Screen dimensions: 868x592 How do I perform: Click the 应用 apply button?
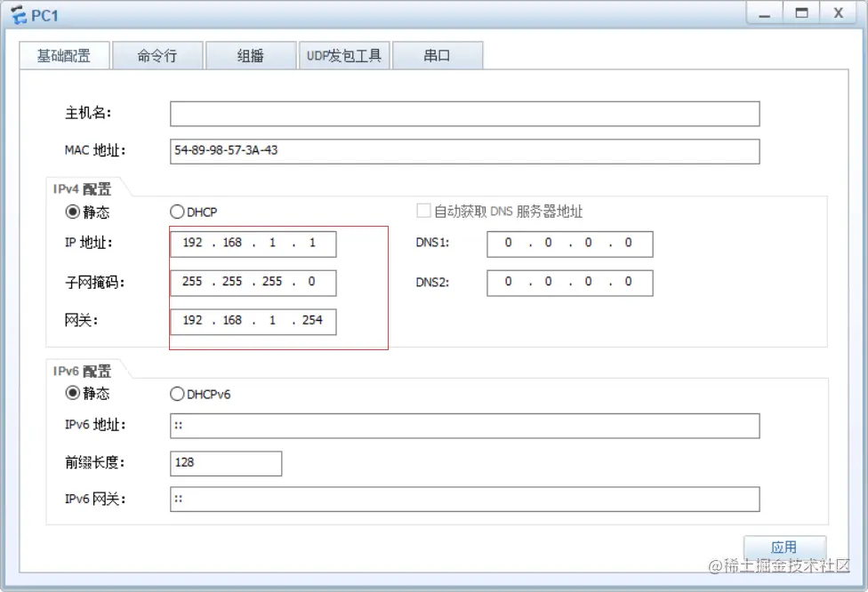pos(784,548)
